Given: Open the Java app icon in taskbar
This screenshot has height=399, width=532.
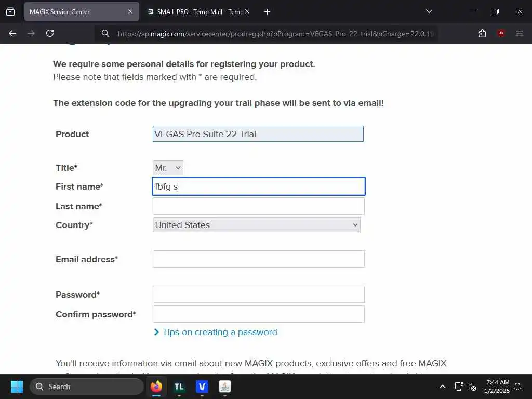Looking at the screenshot, I should (x=224, y=387).
